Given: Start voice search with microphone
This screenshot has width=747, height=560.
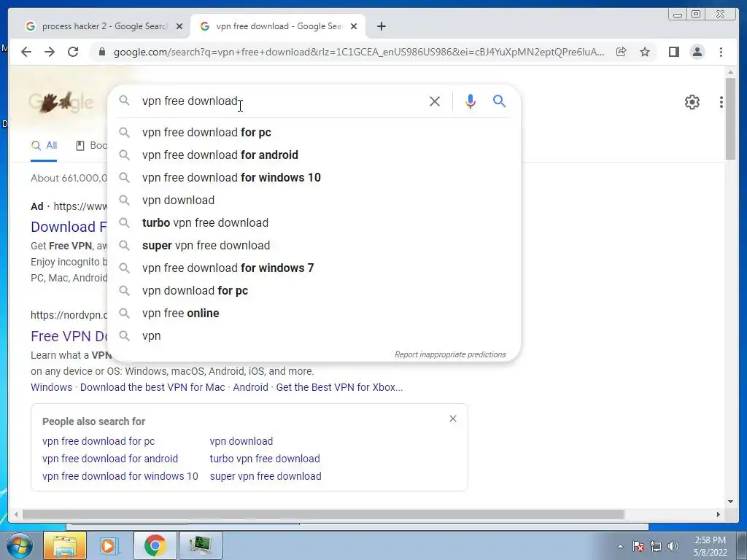Looking at the screenshot, I should (x=471, y=101).
